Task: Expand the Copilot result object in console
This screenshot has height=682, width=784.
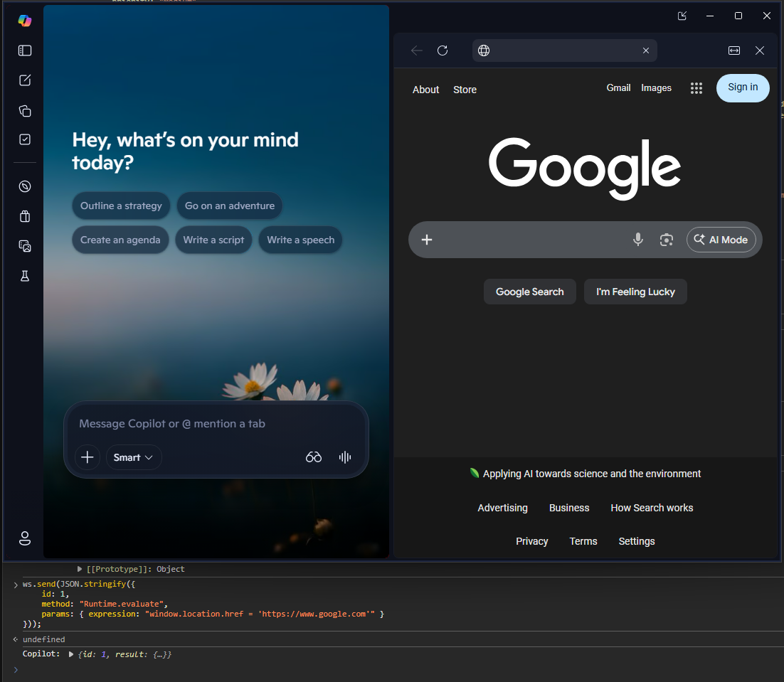Action: click(x=71, y=654)
